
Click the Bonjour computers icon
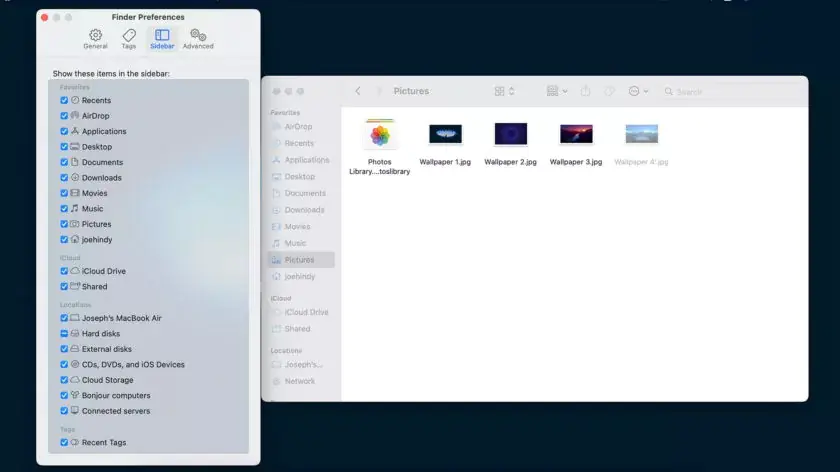pyautogui.click(x=75, y=395)
